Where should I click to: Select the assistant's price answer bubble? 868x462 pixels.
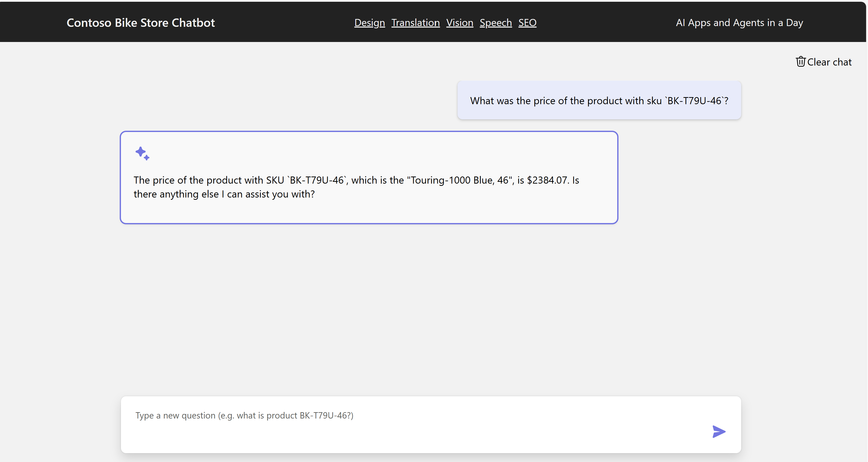pyautogui.click(x=369, y=177)
